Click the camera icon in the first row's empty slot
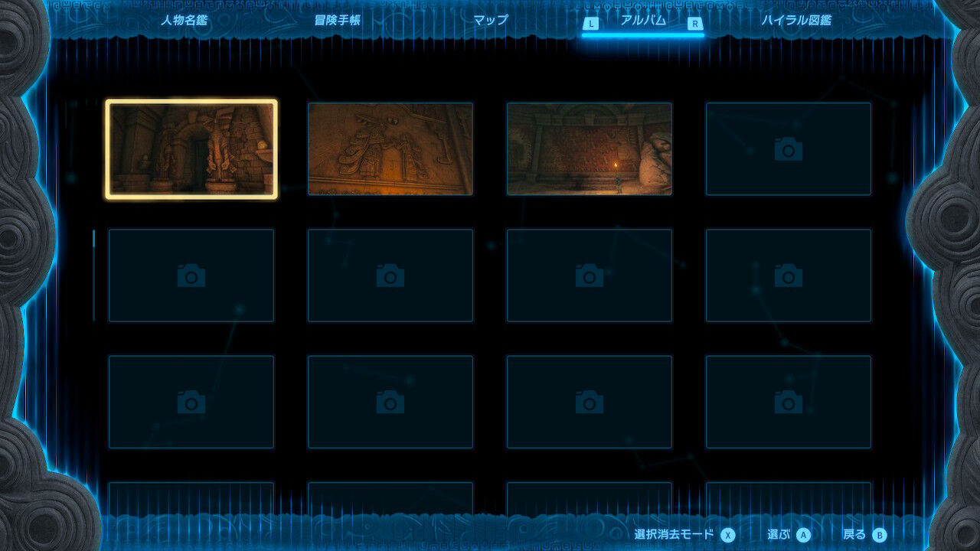980x551 pixels. point(789,149)
